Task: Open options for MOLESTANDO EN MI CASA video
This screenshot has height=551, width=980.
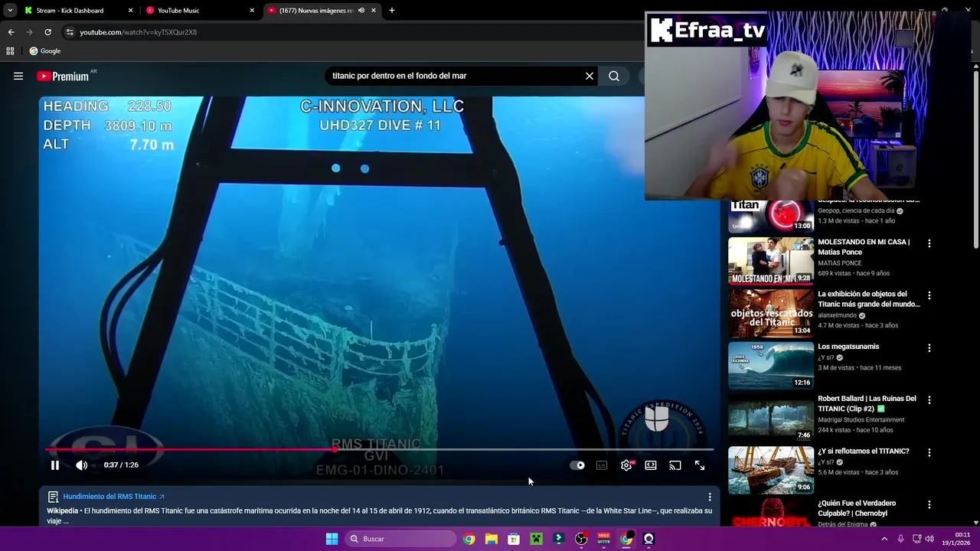Action: (929, 243)
